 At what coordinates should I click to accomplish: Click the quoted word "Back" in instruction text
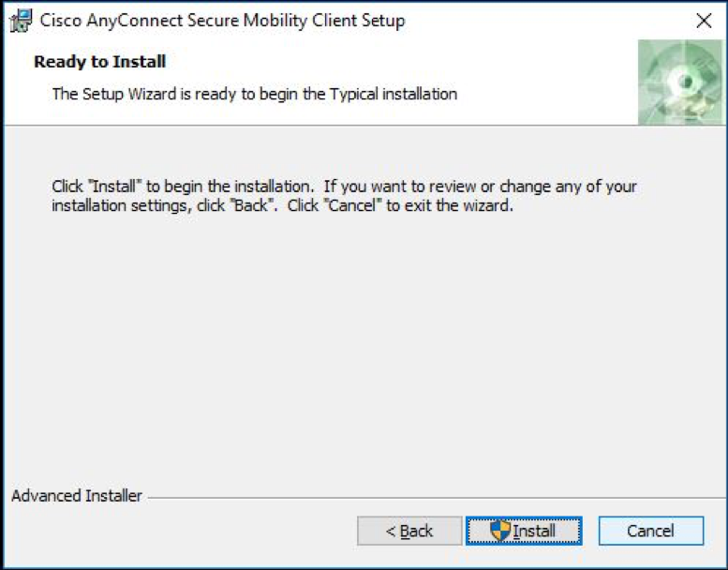pyautogui.click(x=250, y=206)
